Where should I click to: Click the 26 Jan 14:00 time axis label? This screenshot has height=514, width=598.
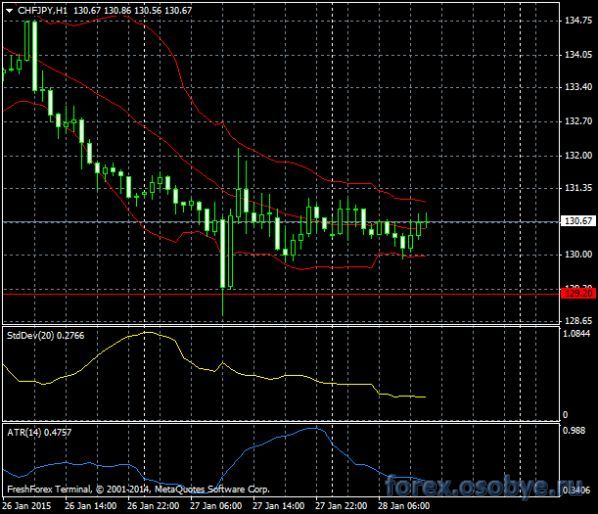point(91,506)
